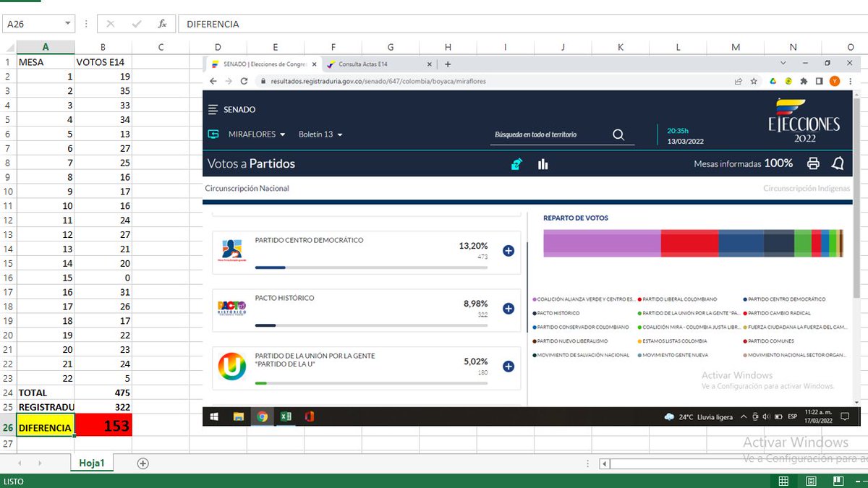Viewport: 868px width, 488px height.
Task: Click the Excel formula bar showing DIFERENCIA
Action: [x=522, y=24]
